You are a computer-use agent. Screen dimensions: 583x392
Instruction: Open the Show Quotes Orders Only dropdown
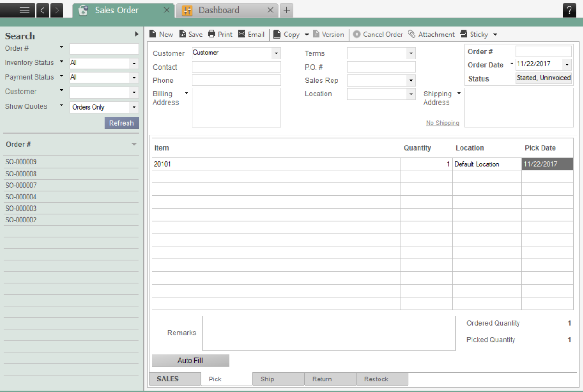click(x=134, y=107)
